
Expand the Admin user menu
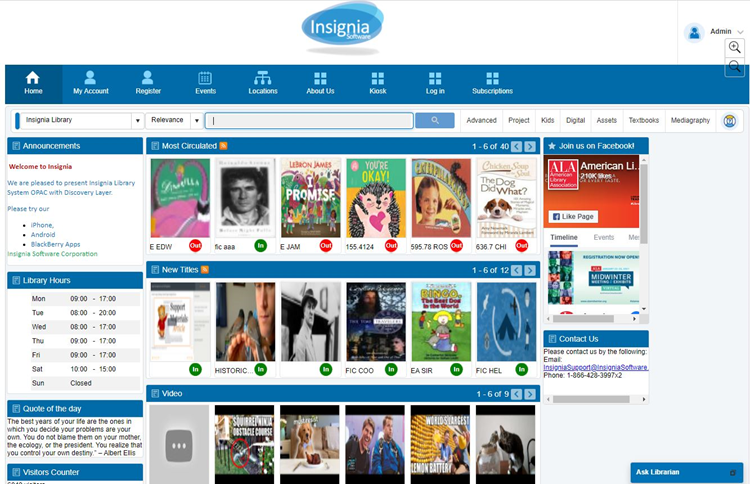(x=740, y=32)
